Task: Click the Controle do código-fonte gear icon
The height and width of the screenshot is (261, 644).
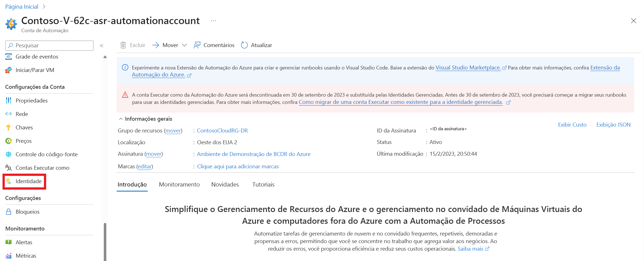Action: [x=9, y=154]
